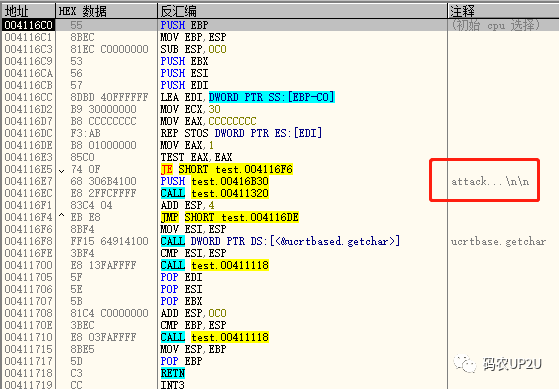Select the PUSH EBX instruction

[184, 61]
